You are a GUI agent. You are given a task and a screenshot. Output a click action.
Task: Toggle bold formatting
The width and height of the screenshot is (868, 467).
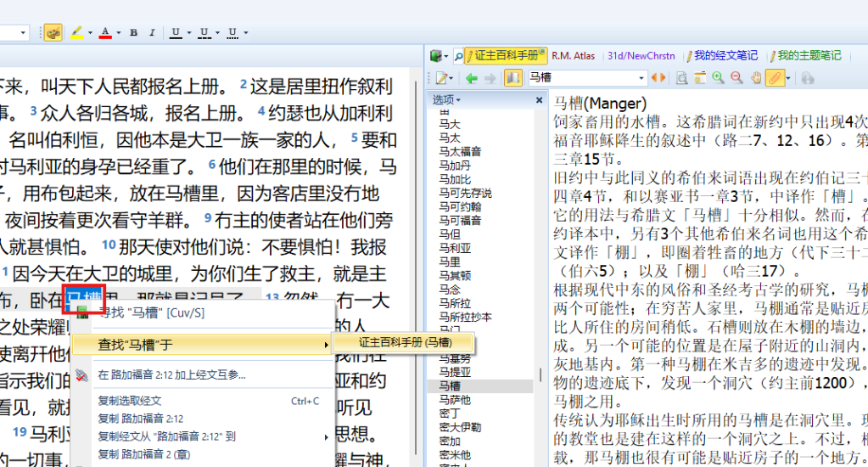tap(133, 33)
